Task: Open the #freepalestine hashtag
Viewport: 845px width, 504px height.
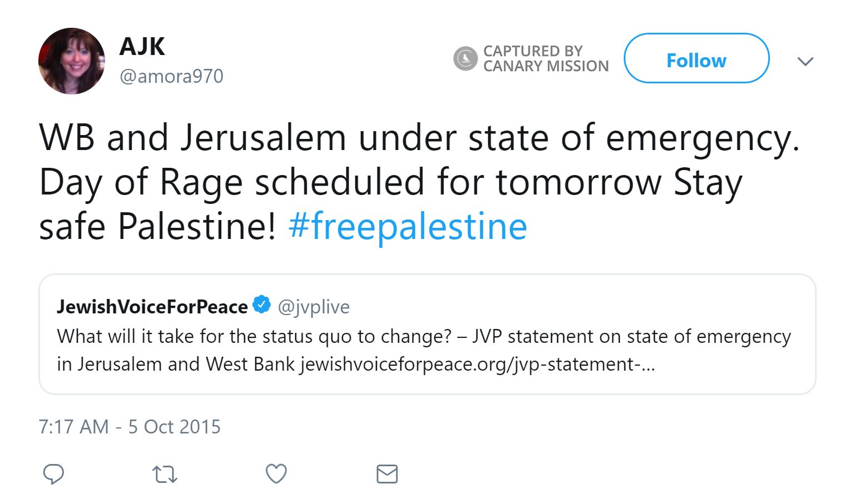Action: pyautogui.click(x=407, y=227)
